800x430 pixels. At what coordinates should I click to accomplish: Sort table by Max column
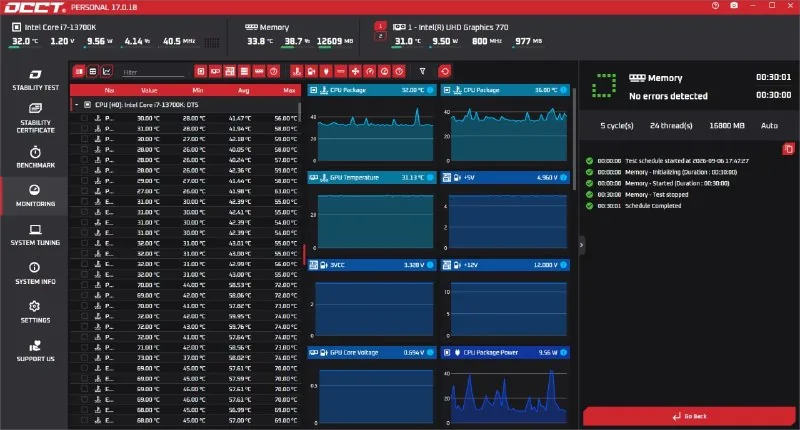pyautogui.click(x=289, y=90)
